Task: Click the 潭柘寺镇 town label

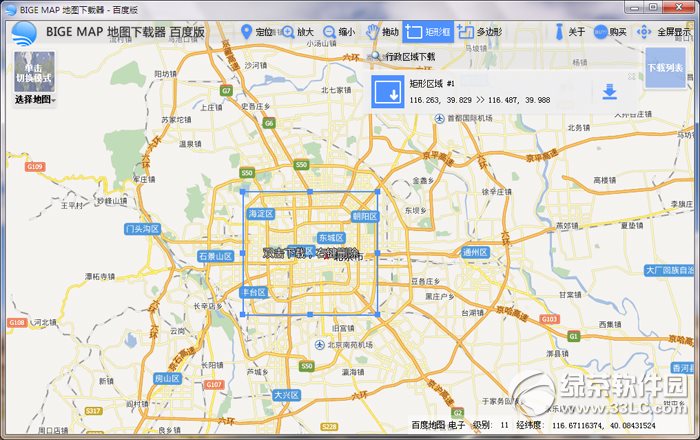Action: pyautogui.click(x=100, y=277)
